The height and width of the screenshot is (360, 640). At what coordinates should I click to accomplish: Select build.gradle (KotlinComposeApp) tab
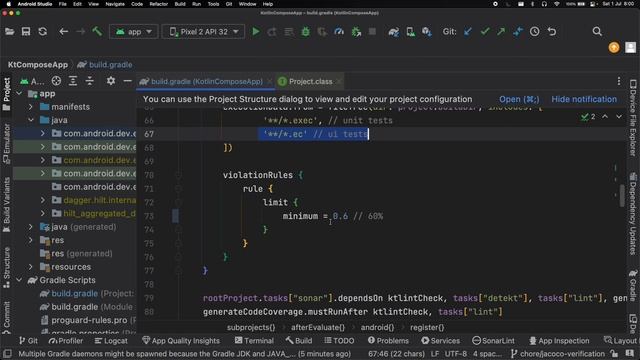coord(206,82)
